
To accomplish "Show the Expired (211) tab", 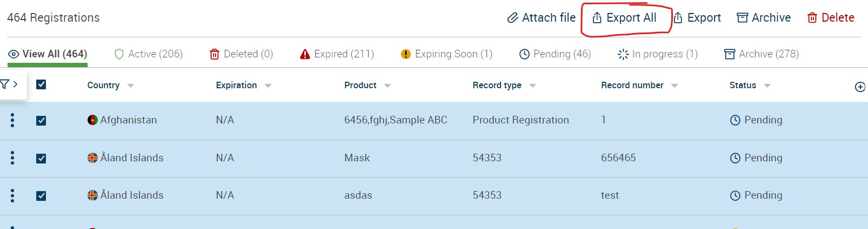I will (x=337, y=54).
